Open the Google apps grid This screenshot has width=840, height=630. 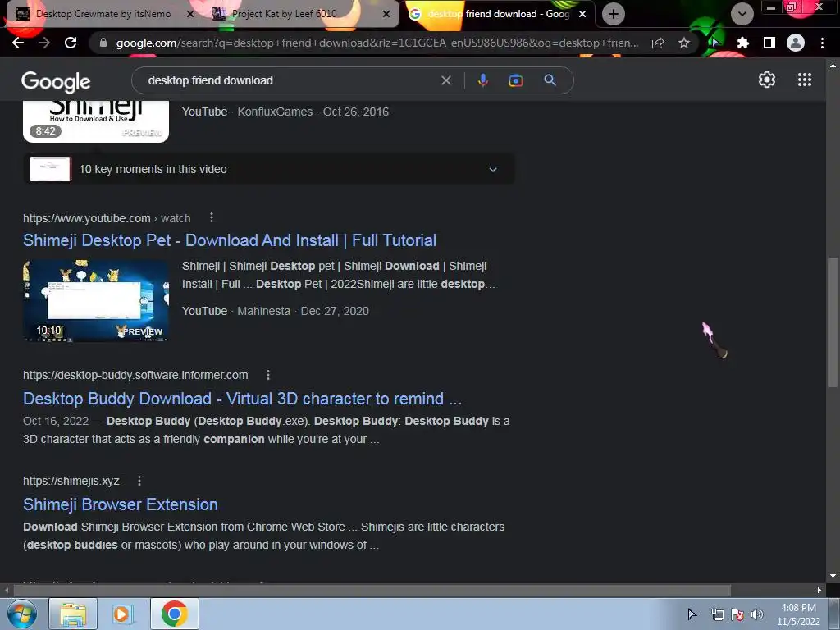click(x=804, y=80)
